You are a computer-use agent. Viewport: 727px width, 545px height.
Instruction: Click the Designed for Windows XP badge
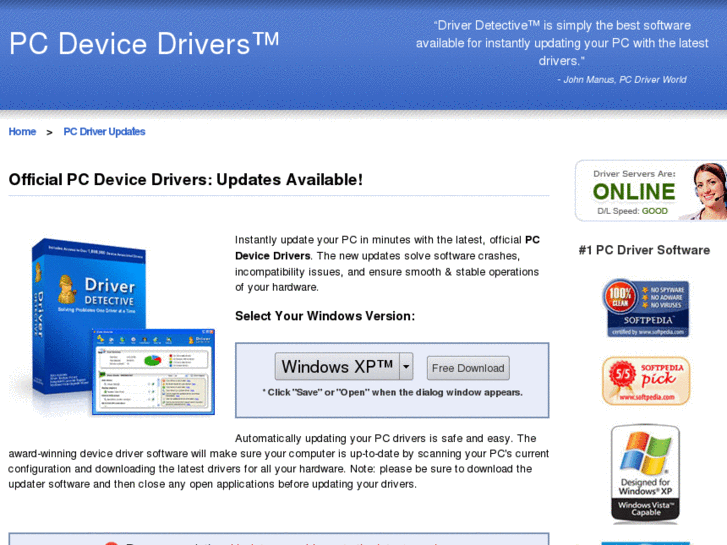645,474
